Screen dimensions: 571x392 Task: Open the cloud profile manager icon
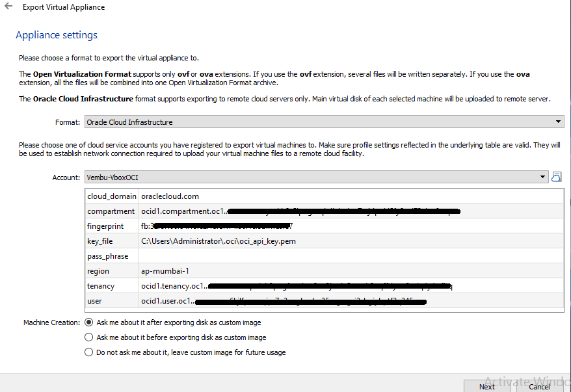pos(557,177)
